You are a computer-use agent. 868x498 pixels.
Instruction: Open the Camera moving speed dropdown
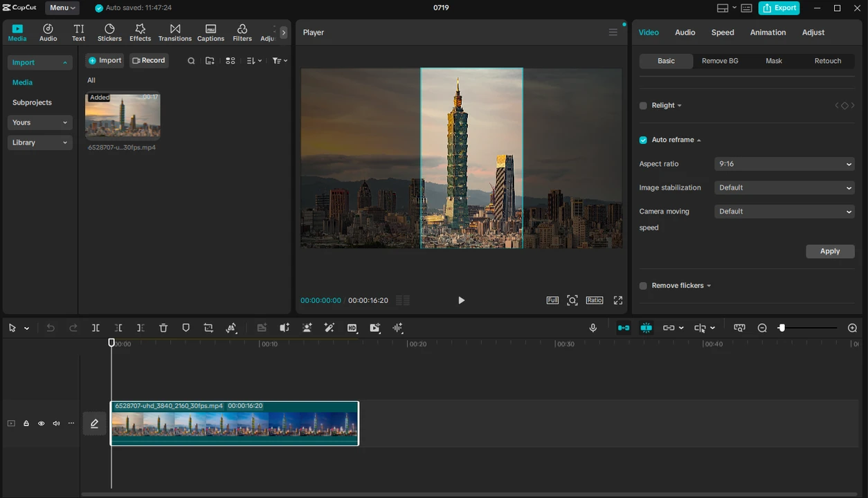784,212
